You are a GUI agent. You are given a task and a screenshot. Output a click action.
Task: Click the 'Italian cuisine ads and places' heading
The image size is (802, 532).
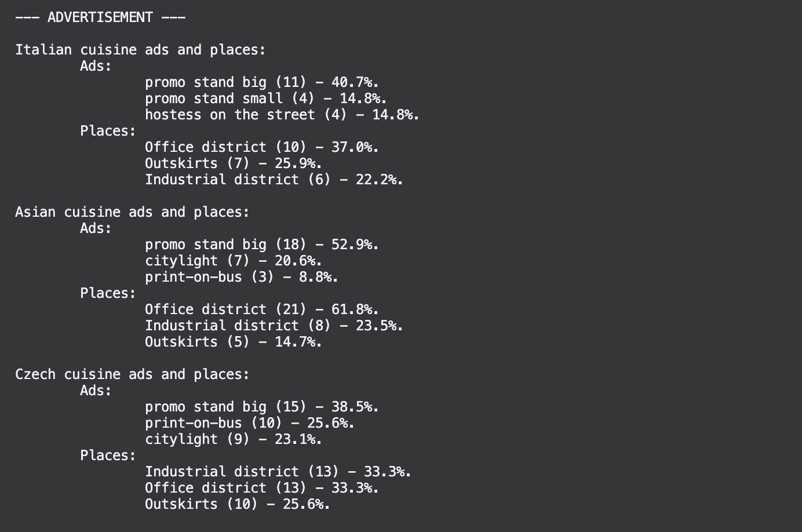point(140,50)
